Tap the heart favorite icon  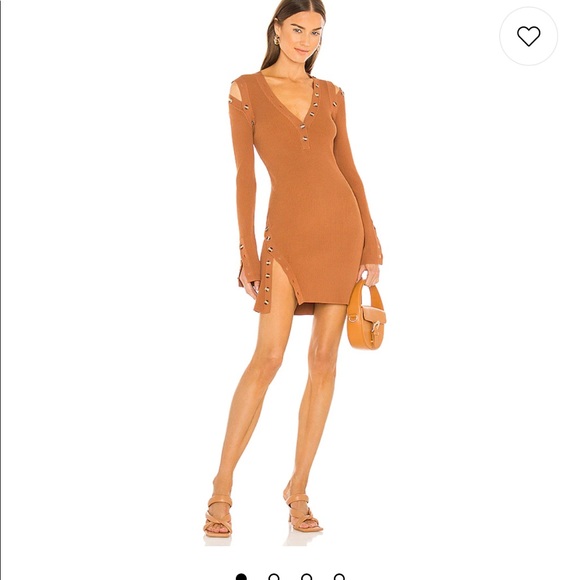(528, 36)
